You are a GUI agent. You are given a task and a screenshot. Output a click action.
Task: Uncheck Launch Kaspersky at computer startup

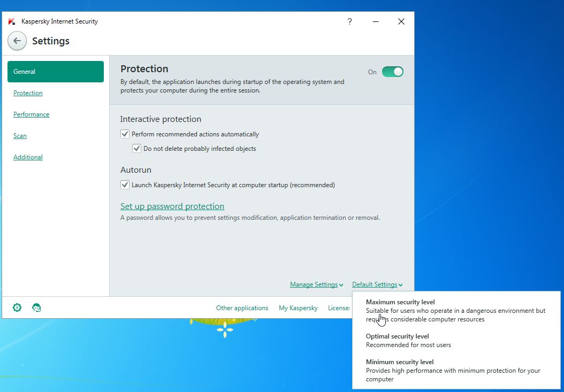125,185
